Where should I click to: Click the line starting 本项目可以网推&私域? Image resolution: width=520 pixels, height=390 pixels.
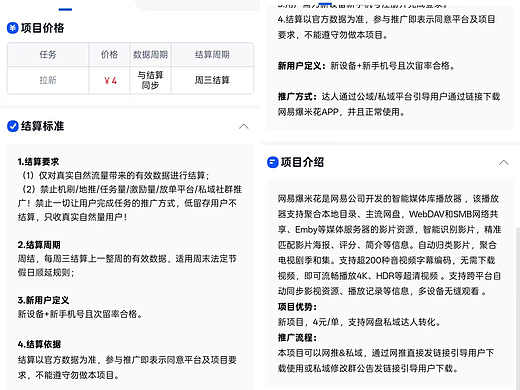tap(386, 353)
